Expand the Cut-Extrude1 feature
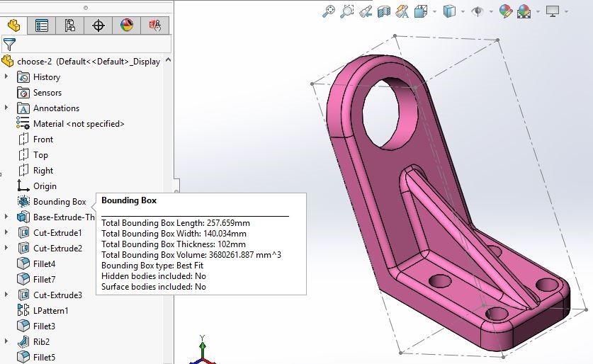This screenshot has height=364, width=593. coord(6,232)
